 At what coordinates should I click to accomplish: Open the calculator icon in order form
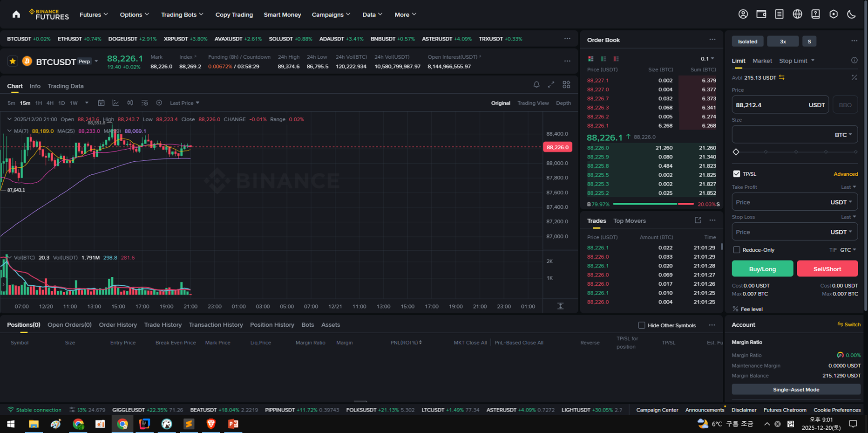(854, 78)
